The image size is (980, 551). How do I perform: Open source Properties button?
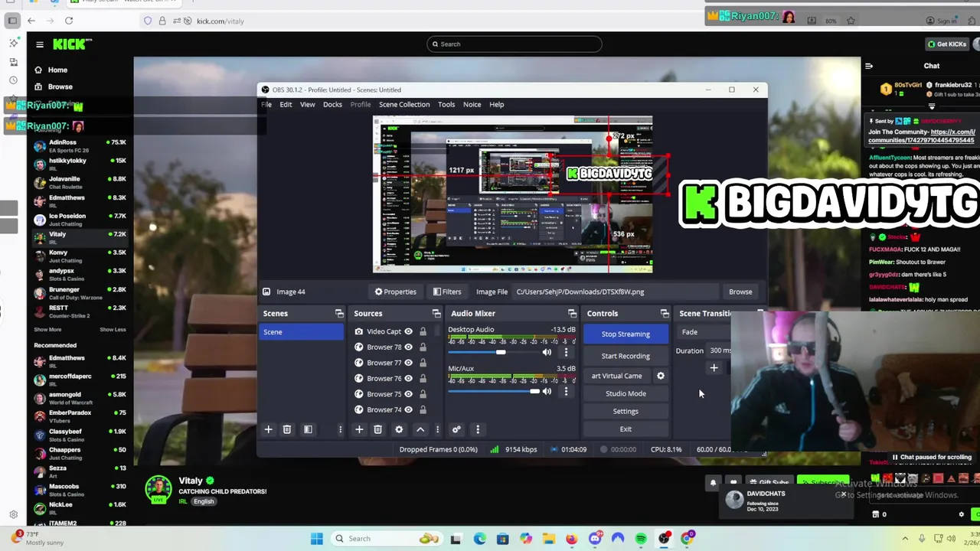(396, 292)
